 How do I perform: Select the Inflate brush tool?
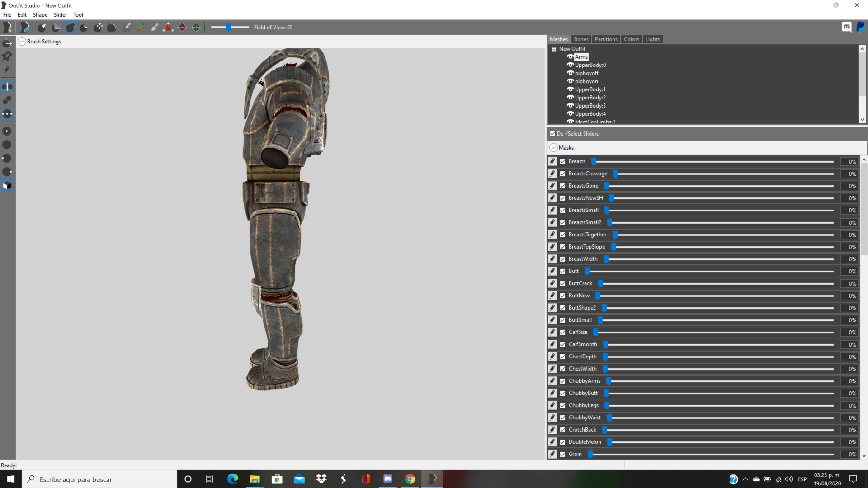click(x=70, y=28)
